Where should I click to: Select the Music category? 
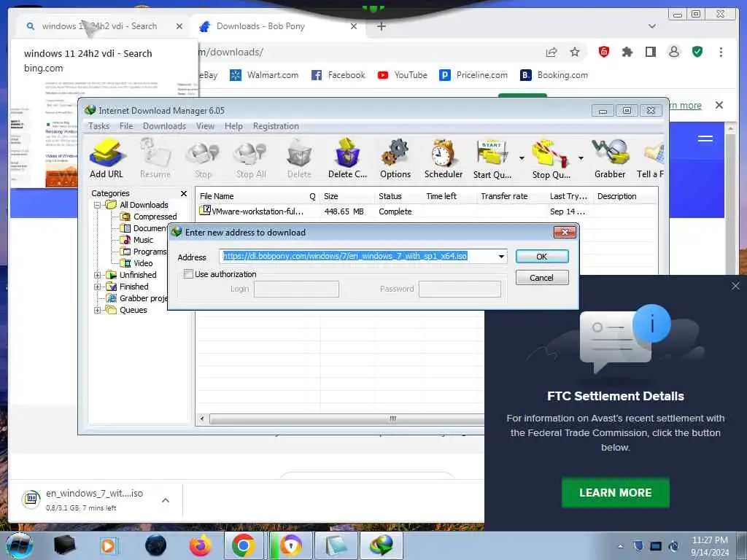(x=143, y=240)
